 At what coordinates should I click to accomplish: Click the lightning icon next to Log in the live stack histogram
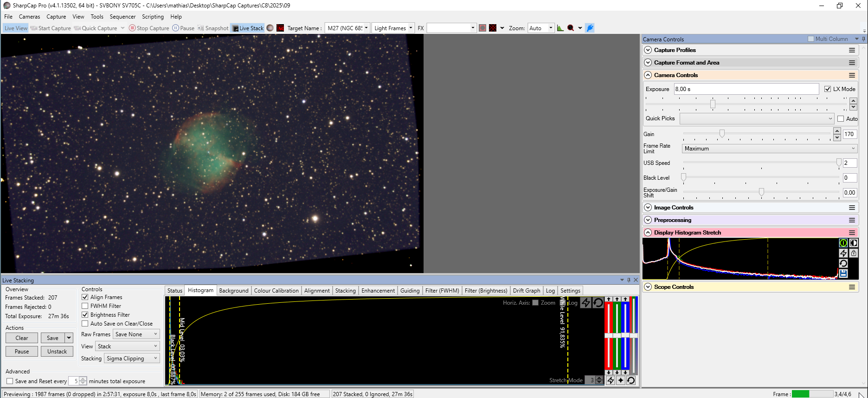pos(586,303)
